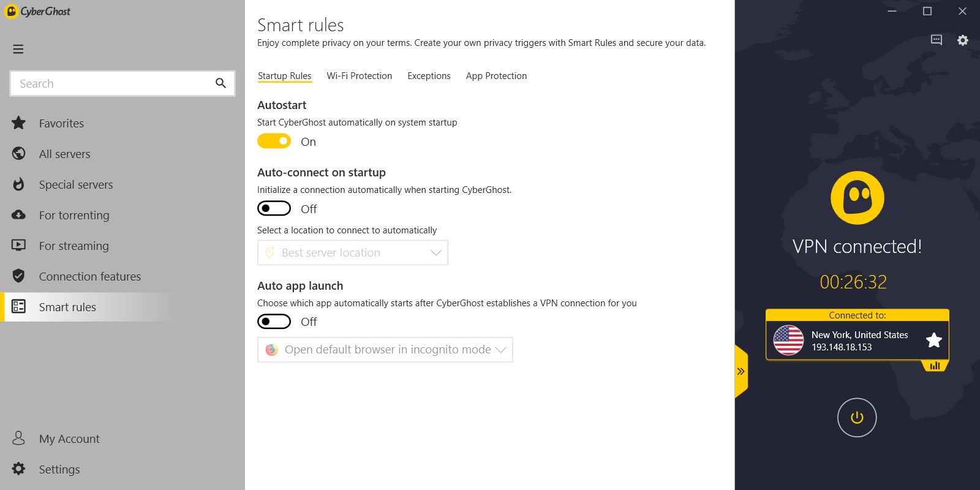Open settings via the top-right gear icon

pyautogui.click(x=963, y=40)
